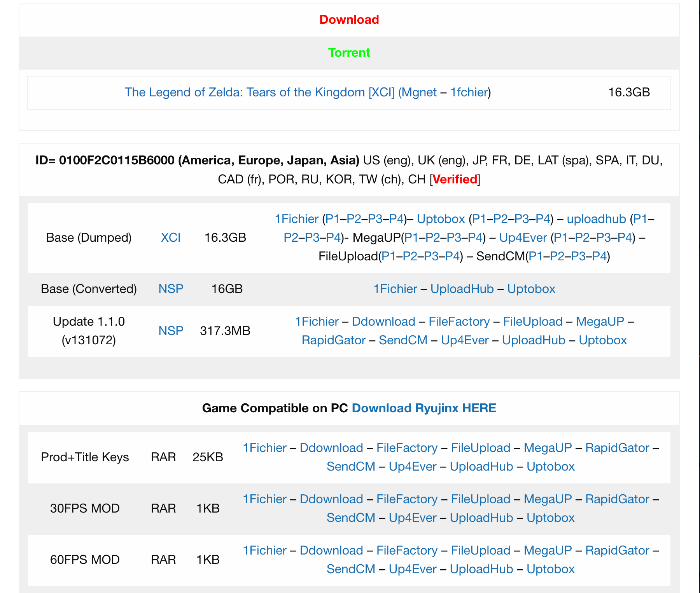Open RapidGator link in Update 1.1.0 row

coord(334,340)
